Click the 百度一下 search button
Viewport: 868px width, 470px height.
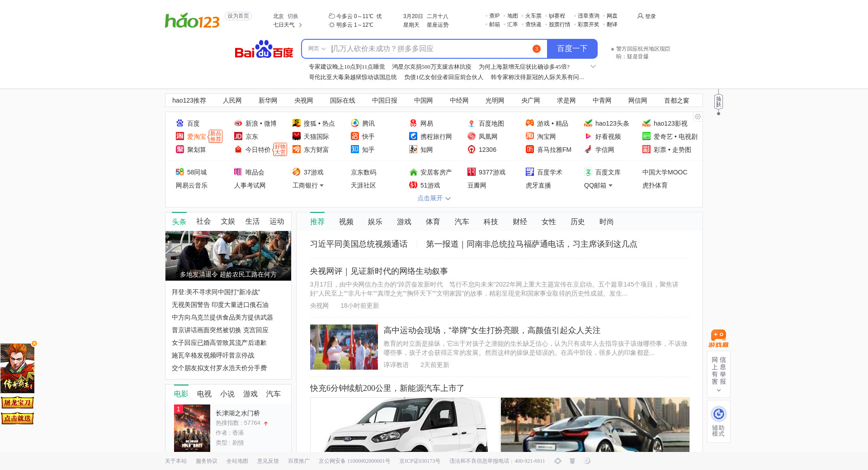pos(572,49)
